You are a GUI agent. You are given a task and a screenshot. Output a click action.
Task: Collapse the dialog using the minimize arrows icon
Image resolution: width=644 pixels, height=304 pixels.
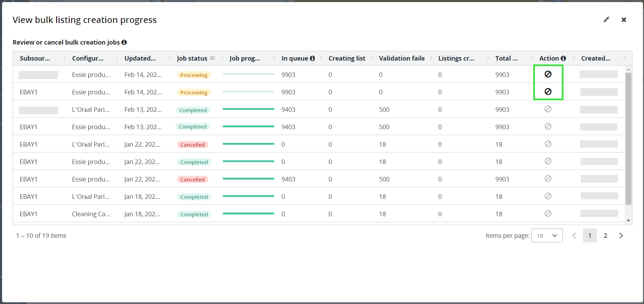pyautogui.click(x=606, y=20)
